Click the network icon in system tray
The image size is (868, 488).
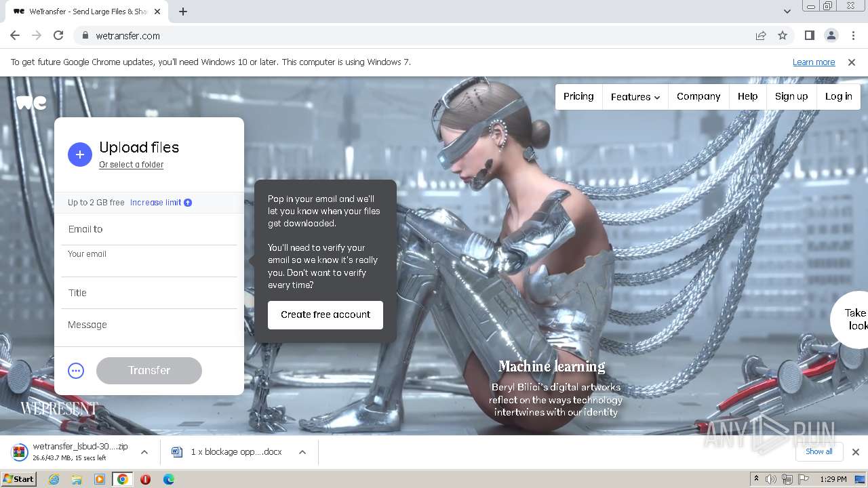click(787, 479)
